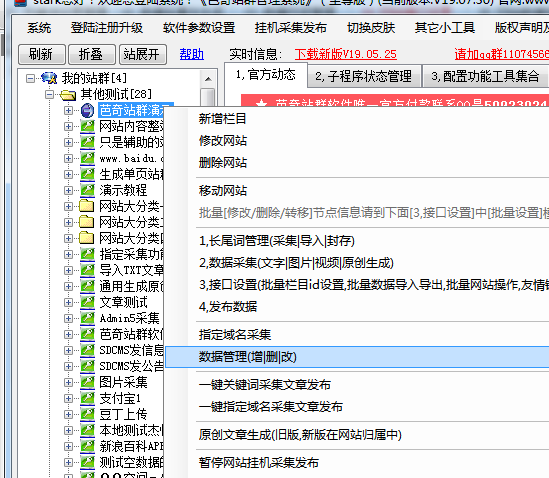Choose 指定域名采集 from the context menu
The image size is (549, 478).
(x=235, y=335)
